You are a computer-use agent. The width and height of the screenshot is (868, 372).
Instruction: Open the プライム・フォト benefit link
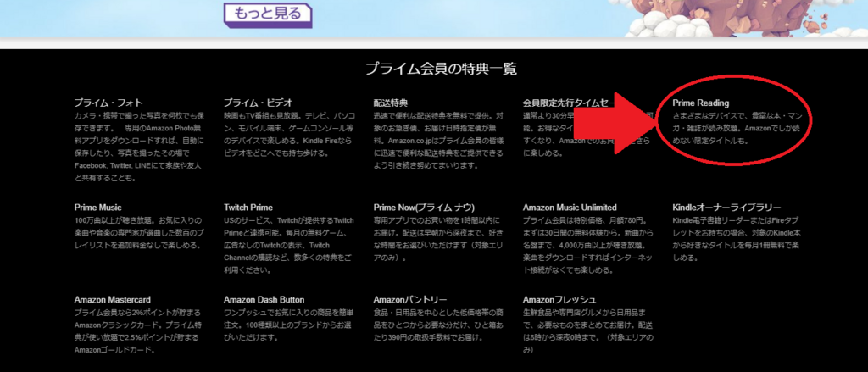click(x=108, y=103)
